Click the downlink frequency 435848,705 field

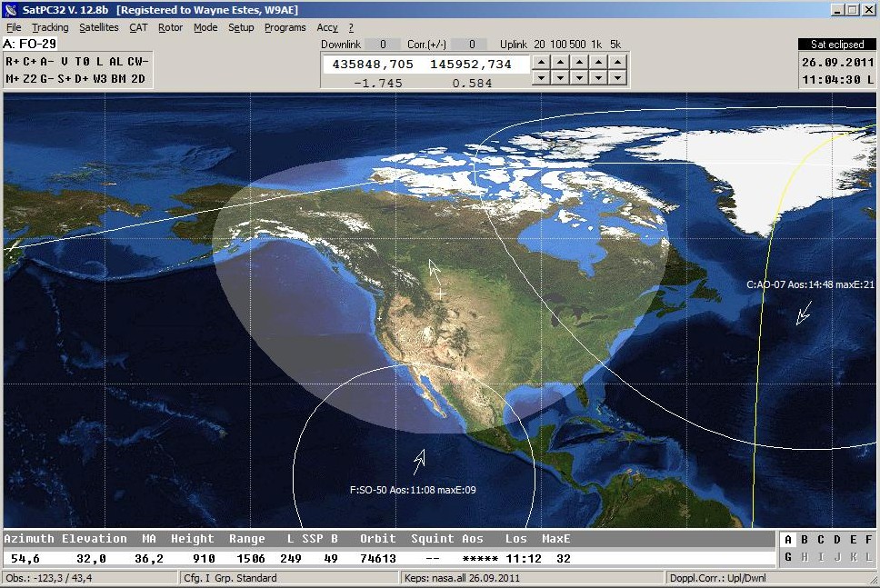click(x=373, y=65)
